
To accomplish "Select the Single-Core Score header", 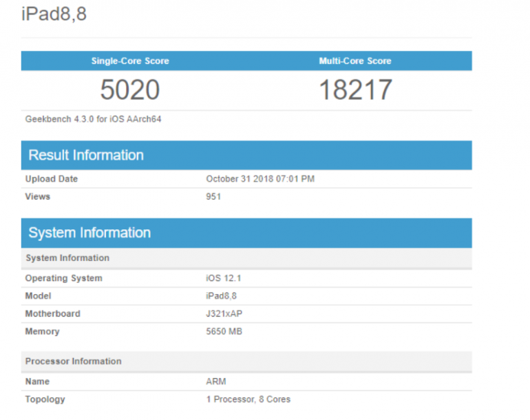I will point(130,61).
